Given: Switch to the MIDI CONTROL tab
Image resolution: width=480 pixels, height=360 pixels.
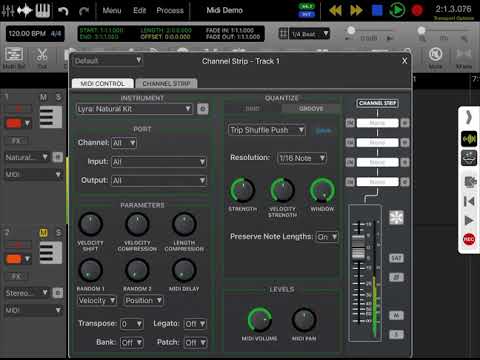Looking at the screenshot, I should (x=103, y=83).
